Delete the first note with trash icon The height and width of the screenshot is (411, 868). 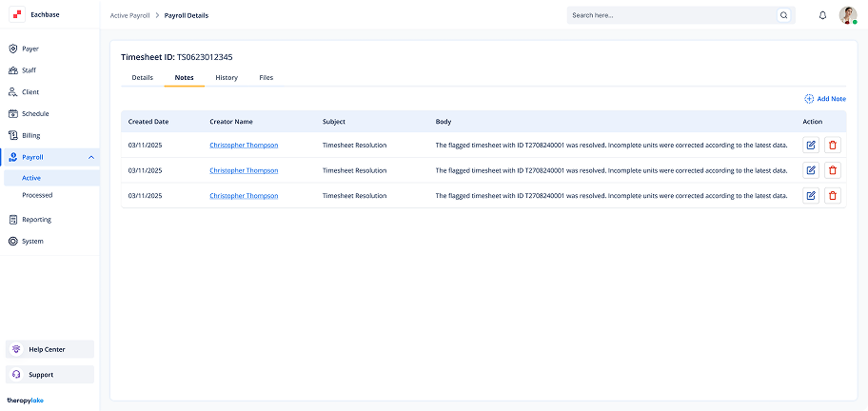coord(833,146)
